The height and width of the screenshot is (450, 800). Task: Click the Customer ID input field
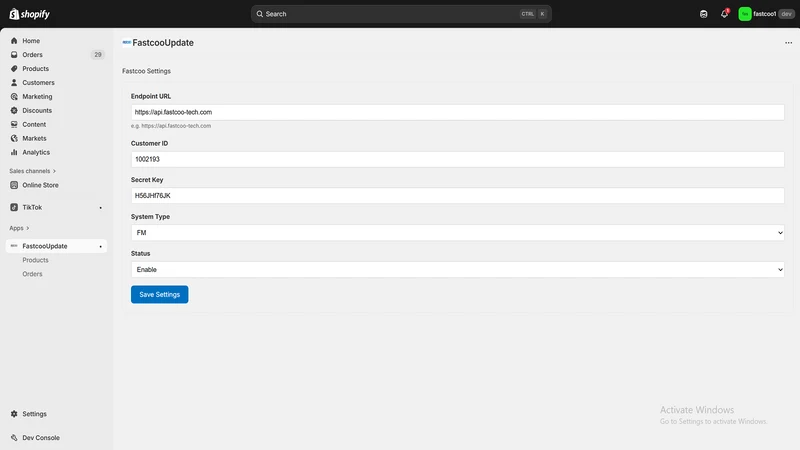(x=458, y=159)
